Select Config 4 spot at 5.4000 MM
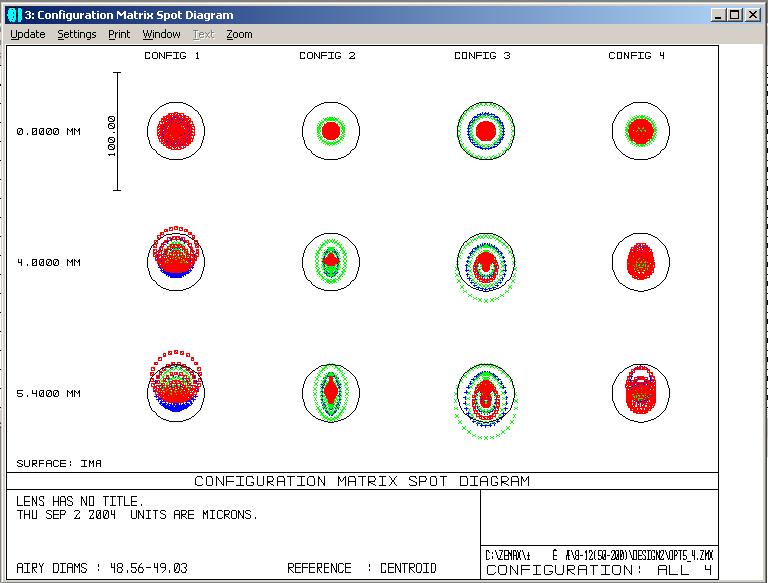 [641, 393]
